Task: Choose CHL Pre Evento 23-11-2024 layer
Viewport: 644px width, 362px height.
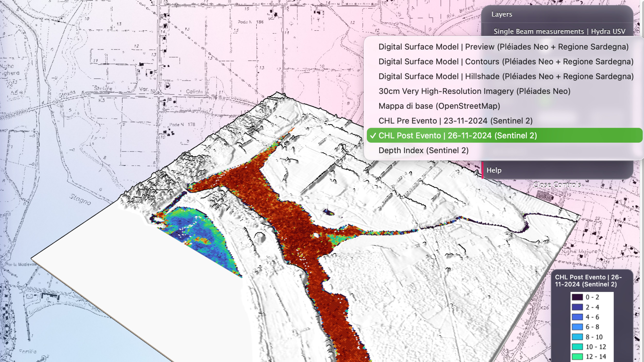Action: 455,121
